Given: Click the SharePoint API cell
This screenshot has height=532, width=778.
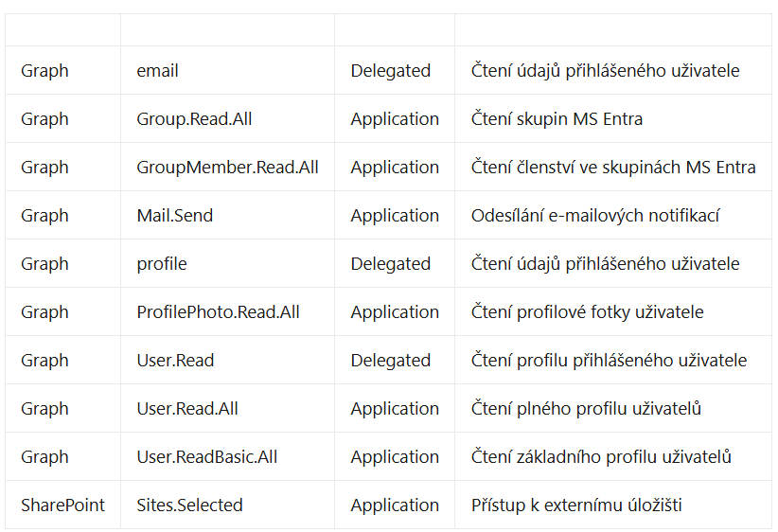Looking at the screenshot, I should coord(62,505).
